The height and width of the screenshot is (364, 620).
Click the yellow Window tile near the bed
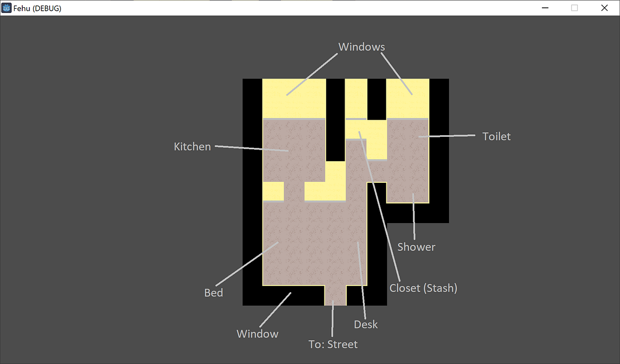point(274,191)
